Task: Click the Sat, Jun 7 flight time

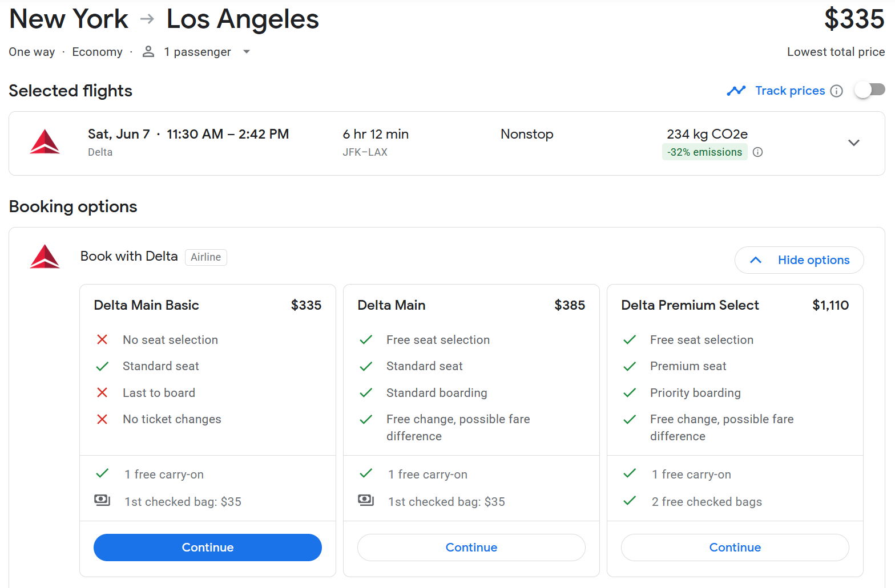Action: pos(188,134)
